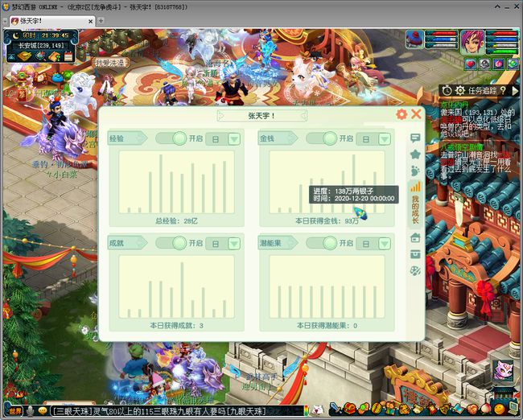The width and height of the screenshot is (523, 420).
Task: Click the 成就 section label
Action: (127, 243)
